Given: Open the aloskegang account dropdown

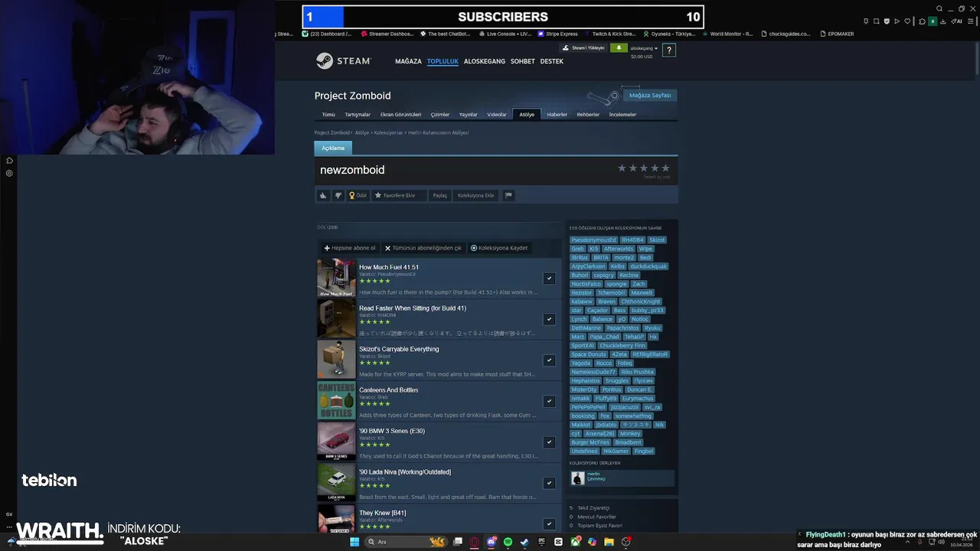Looking at the screenshot, I should pos(643,47).
